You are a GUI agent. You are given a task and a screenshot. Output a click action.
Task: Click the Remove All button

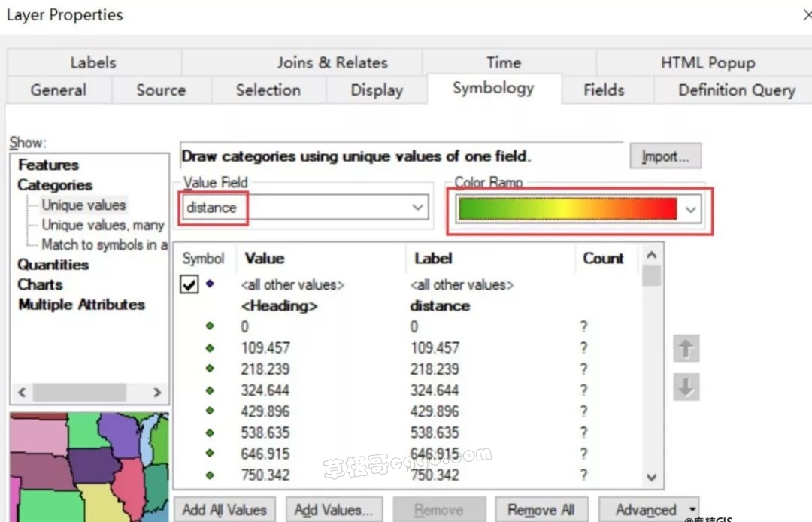(x=541, y=509)
